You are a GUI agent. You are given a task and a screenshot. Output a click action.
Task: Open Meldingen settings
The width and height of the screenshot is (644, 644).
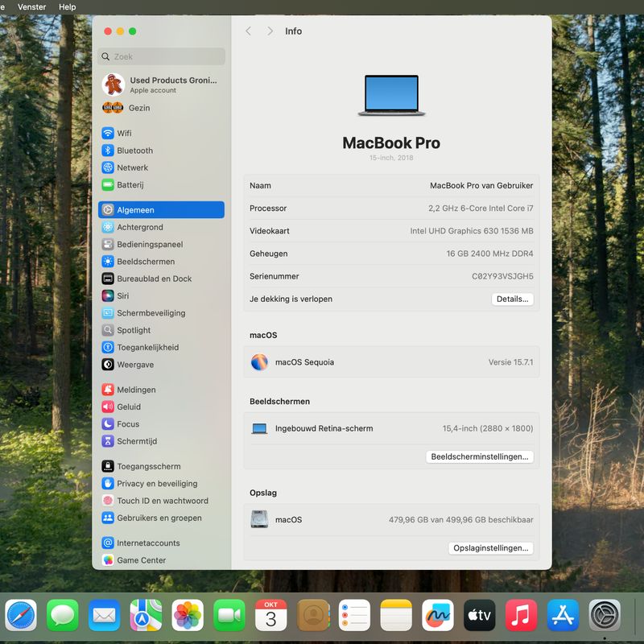136,390
